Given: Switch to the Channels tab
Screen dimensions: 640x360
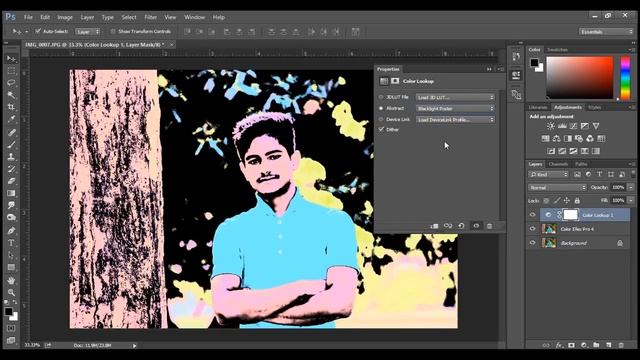Looking at the screenshot, I should tap(558, 164).
